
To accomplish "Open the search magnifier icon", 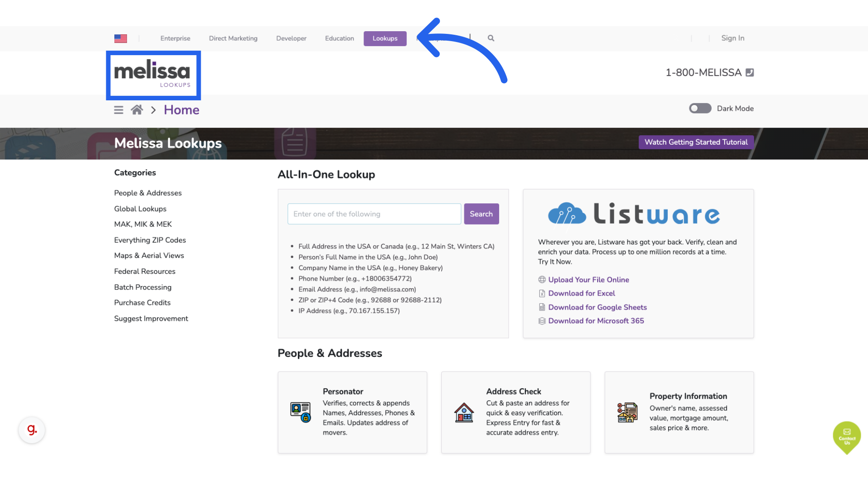I will pos(491,38).
